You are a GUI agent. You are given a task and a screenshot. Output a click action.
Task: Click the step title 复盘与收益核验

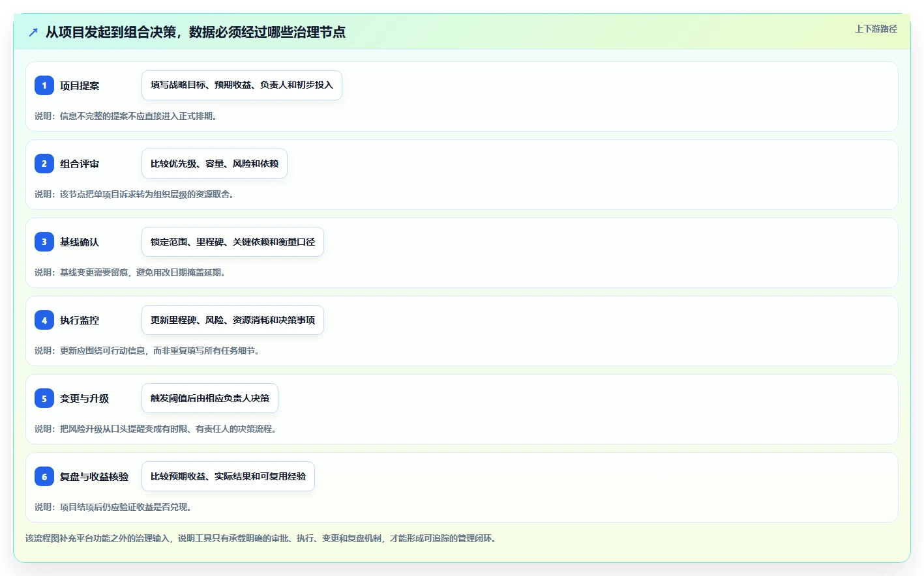click(x=95, y=476)
